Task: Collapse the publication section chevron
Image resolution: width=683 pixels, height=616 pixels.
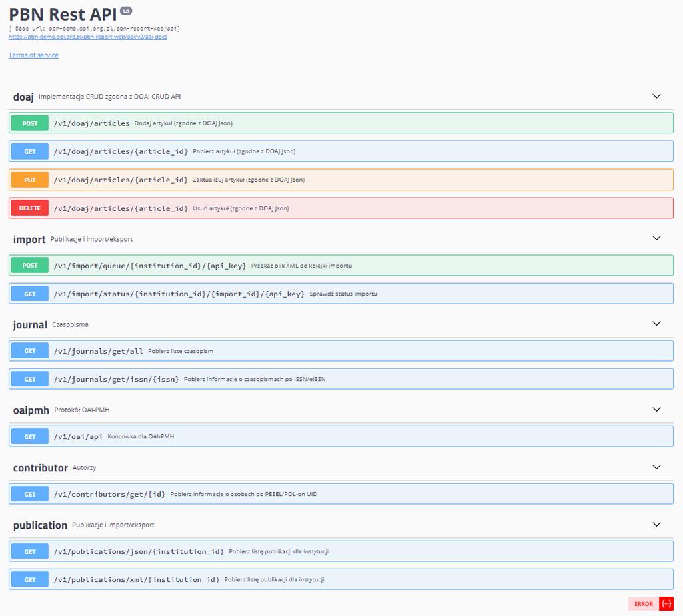Action: [x=656, y=525]
